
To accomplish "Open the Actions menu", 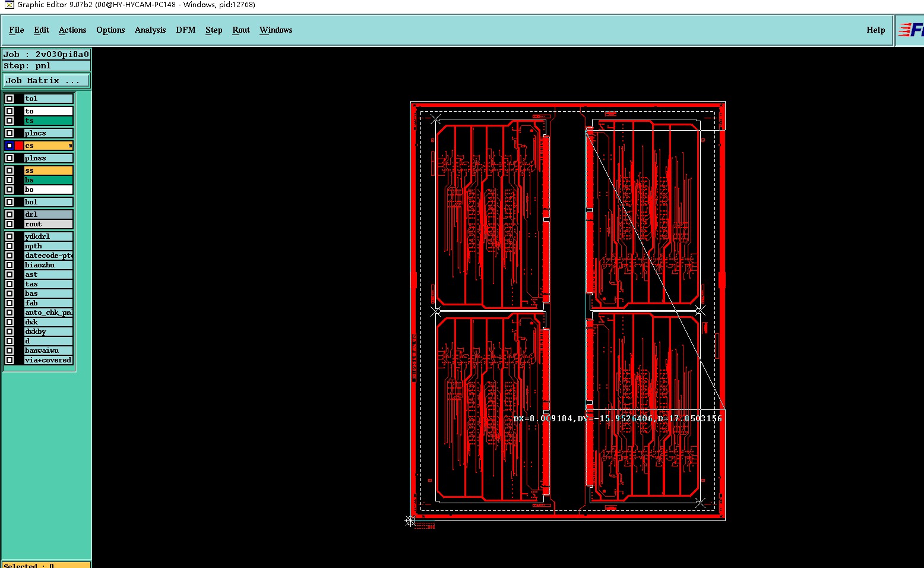I will tap(72, 30).
